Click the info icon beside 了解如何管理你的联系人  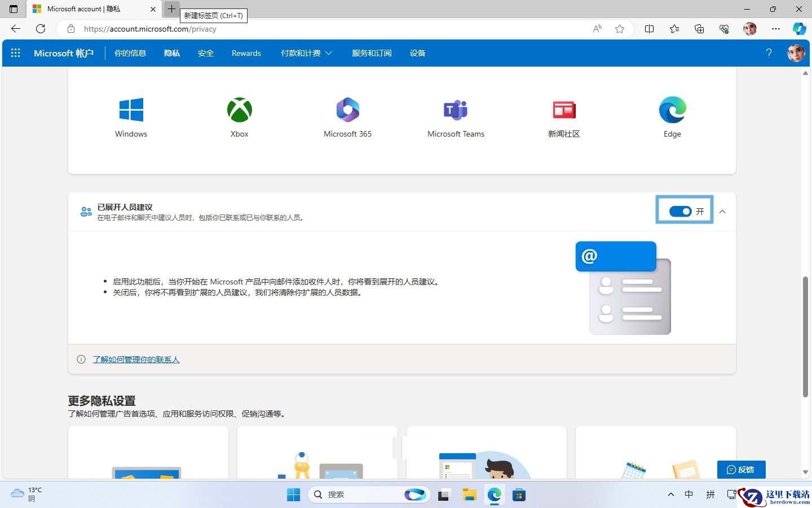[x=81, y=360]
